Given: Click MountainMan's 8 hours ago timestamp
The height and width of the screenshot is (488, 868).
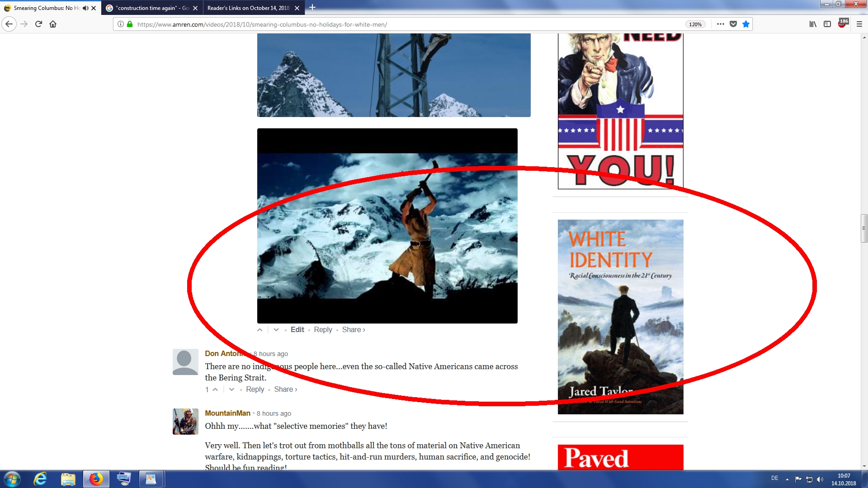Looking at the screenshot, I should coord(274,413).
